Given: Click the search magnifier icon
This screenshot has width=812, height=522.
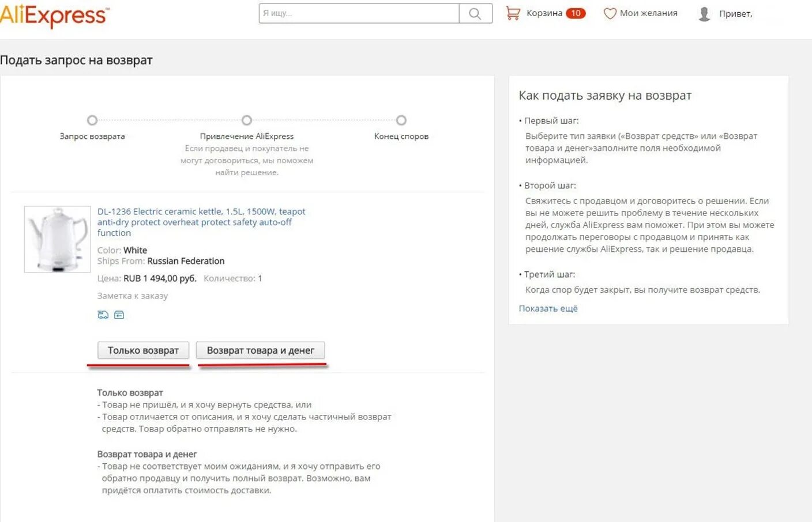Looking at the screenshot, I should point(475,13).
